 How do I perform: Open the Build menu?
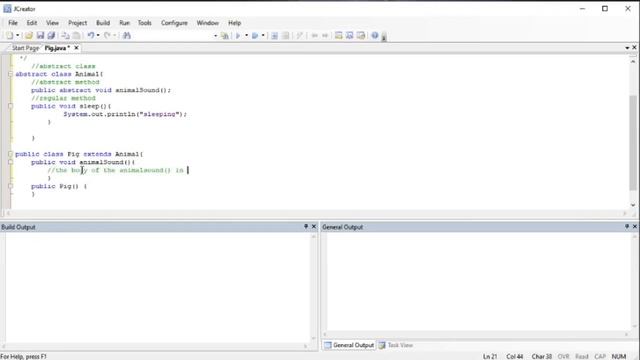[x=103, y=23]
